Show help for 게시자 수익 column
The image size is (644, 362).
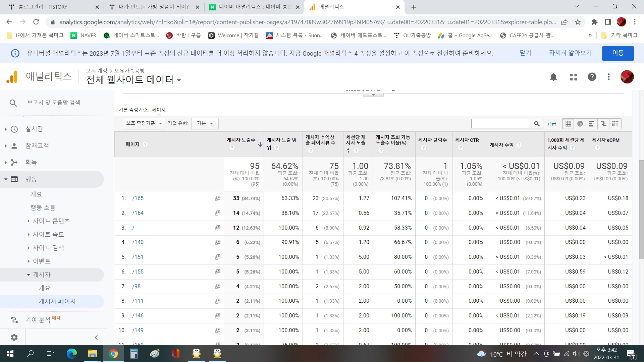point(519,145)
